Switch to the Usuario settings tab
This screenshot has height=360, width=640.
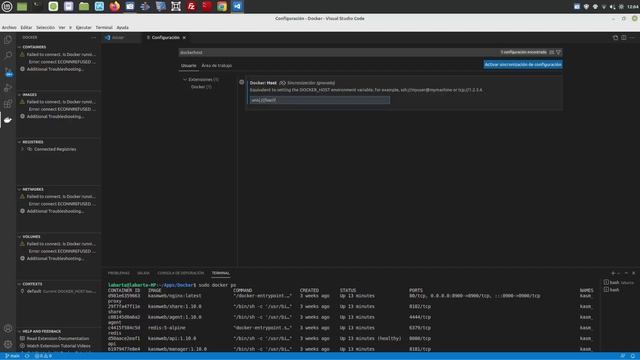tap(189, 65)
